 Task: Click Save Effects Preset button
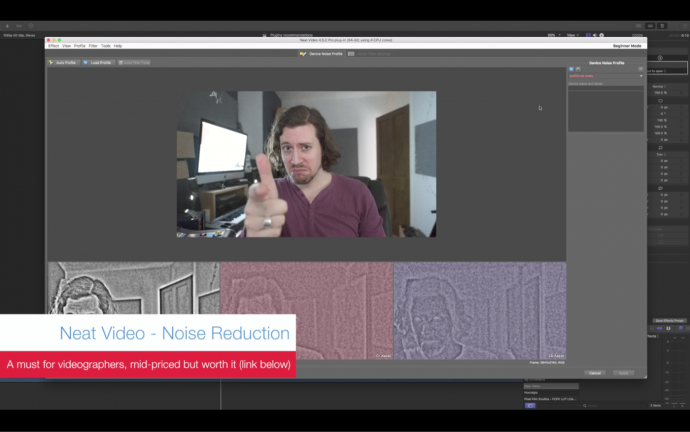pos(669,321)
